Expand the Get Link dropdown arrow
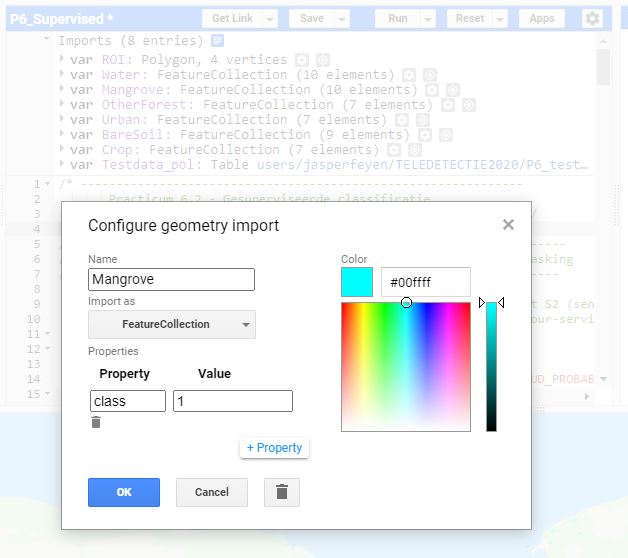 coord(271,19)
